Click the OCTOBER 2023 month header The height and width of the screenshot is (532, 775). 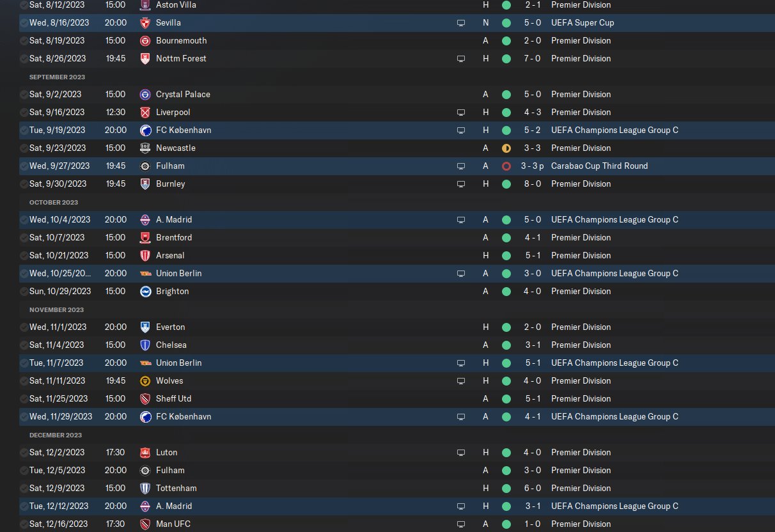click(x=54, y=202)
